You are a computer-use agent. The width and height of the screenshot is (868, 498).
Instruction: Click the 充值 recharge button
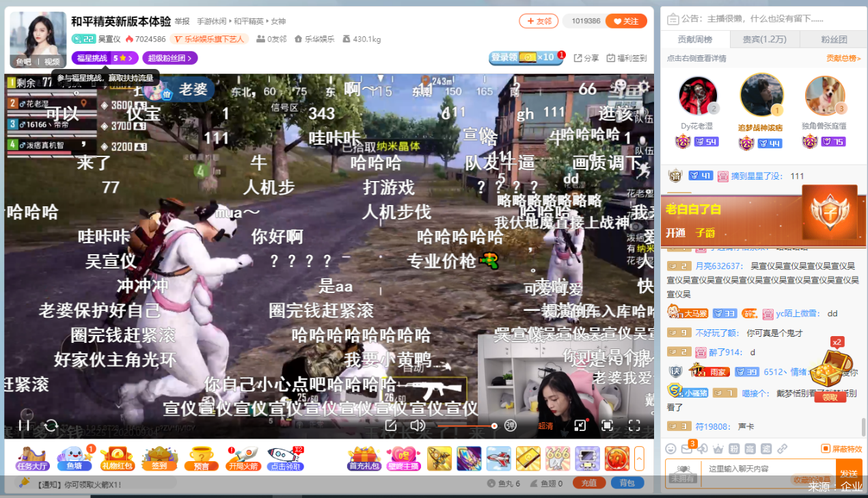pyautogui.click(x=589, y=483)
